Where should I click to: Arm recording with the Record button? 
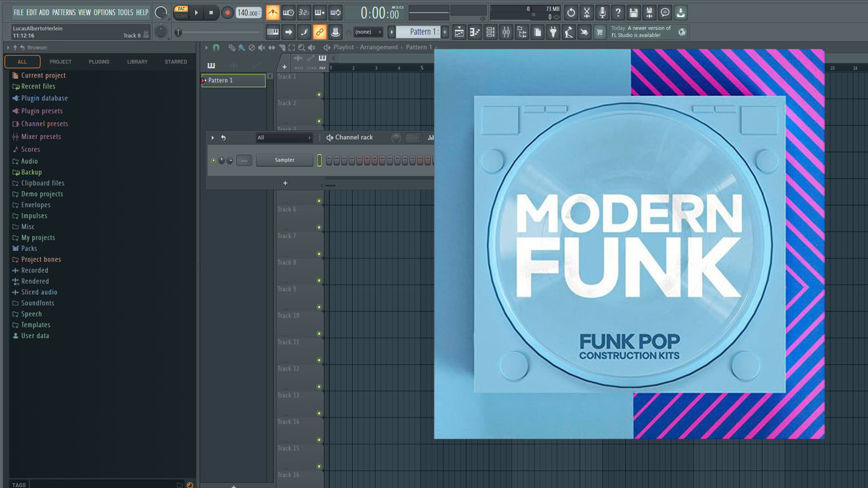227,13
